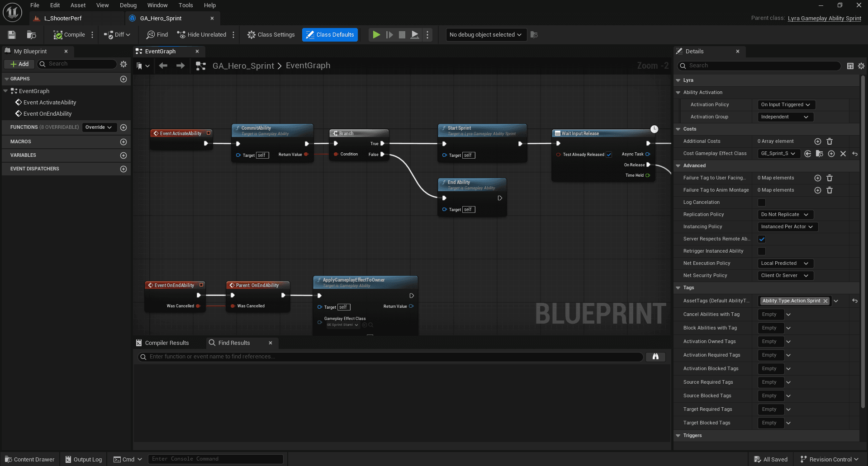Open the Details view options grid icon
This screenshot has width=868, height=466.
tap(850, 66)
